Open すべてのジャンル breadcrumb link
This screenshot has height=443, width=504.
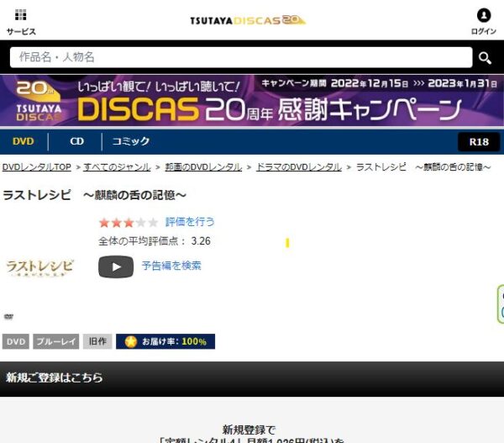(x=117, y=167)
